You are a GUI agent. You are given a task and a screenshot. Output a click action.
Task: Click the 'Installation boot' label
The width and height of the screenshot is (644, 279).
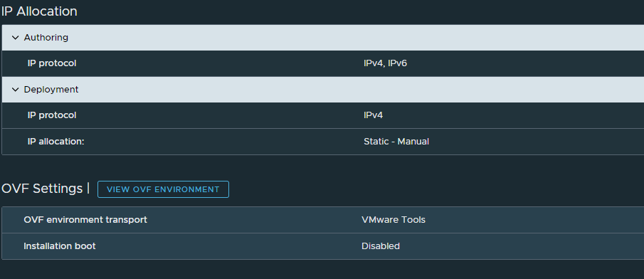[x=60, y=246]
